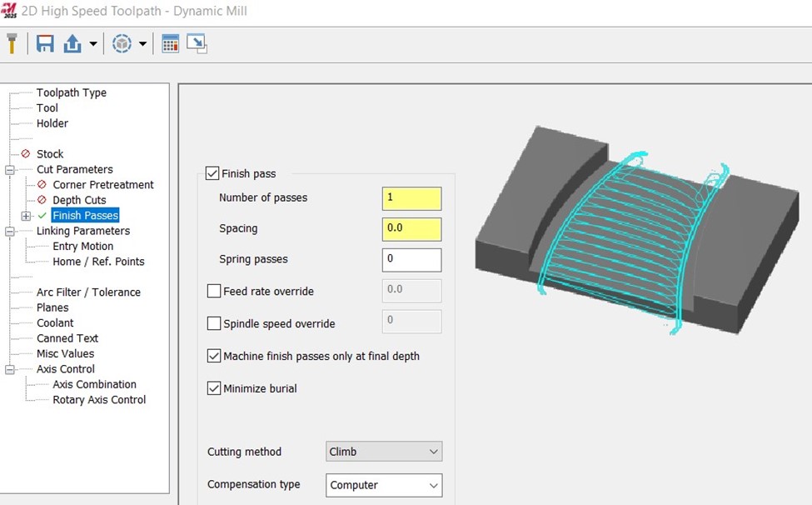Click the toolpath preview image

pos(637,229)
